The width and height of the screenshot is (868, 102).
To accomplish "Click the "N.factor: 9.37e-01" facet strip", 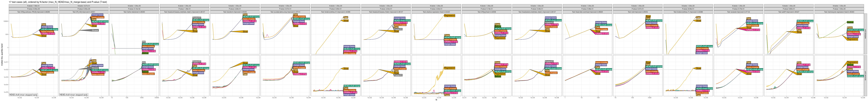I will pyautogui.click(x=84, y=6).
